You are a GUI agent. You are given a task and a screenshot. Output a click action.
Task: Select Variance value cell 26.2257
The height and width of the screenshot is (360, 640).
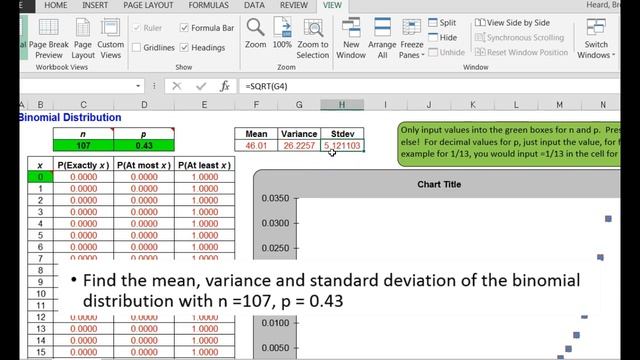(x=299, y=146)
